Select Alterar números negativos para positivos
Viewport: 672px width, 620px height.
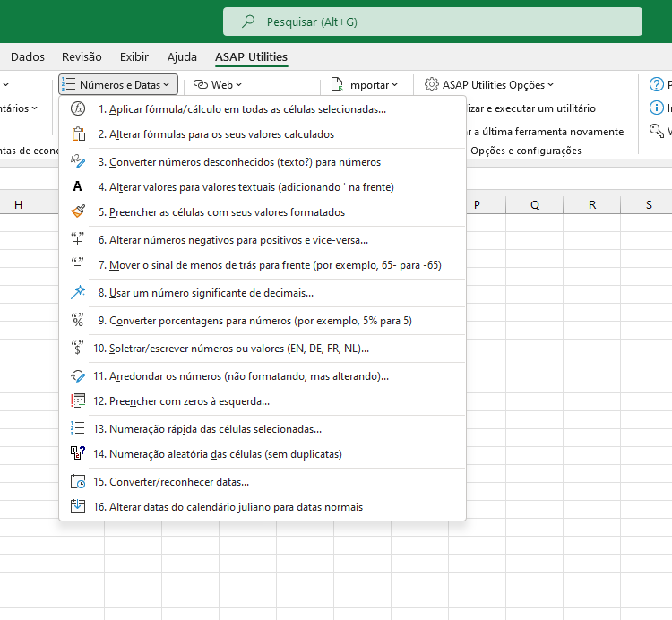263,240
